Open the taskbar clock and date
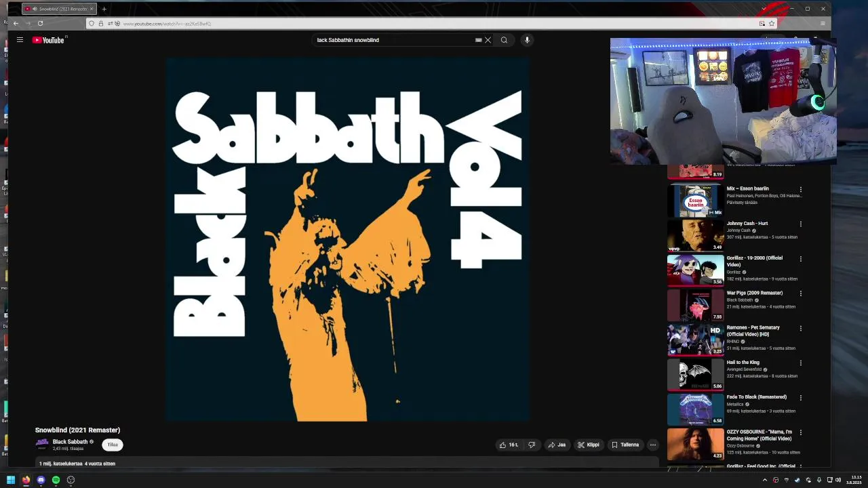The height and width of the screenshot is (488, 868). (x=854, y=480)
